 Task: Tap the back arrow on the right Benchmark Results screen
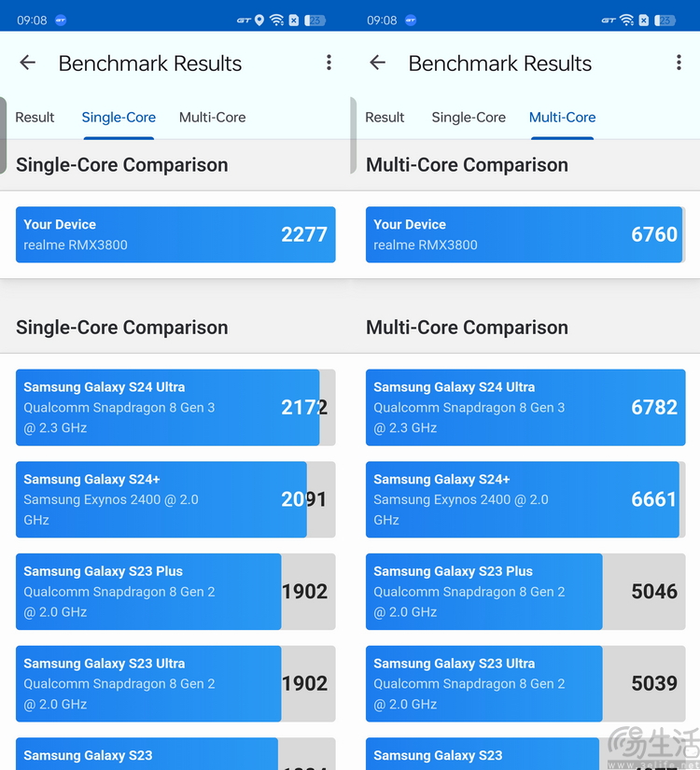(x=377, y=63)
